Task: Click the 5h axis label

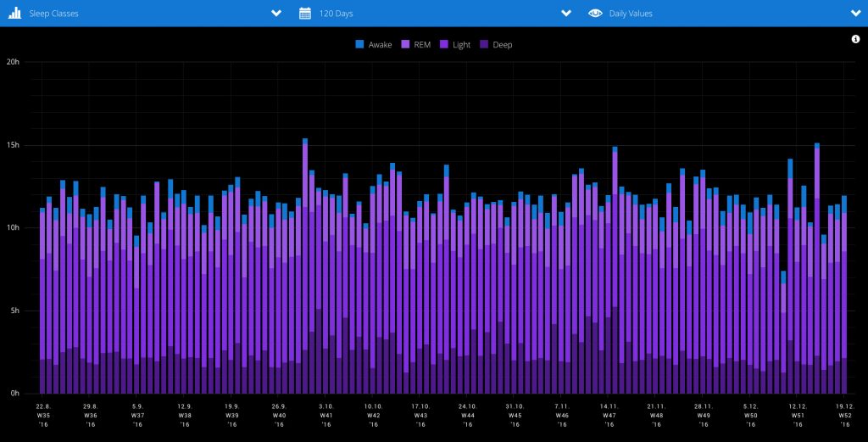Action: coord(15,311)
